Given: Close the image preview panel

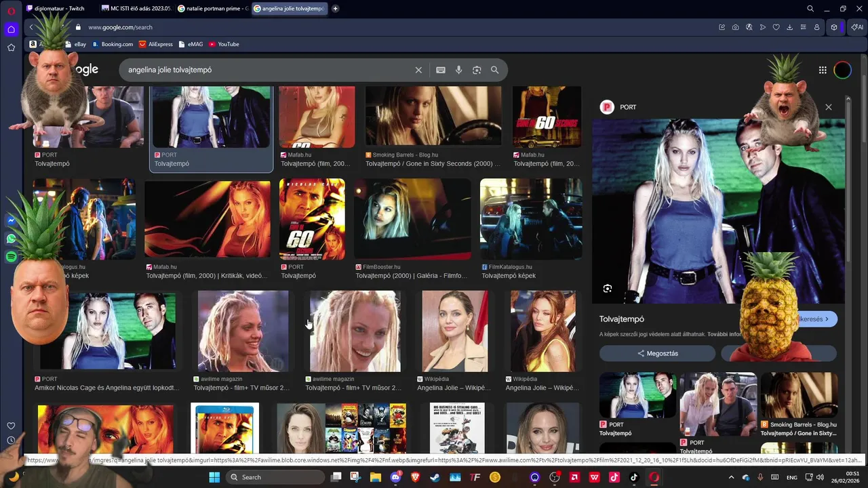Looking at the screenshot, I should (828, 107).
